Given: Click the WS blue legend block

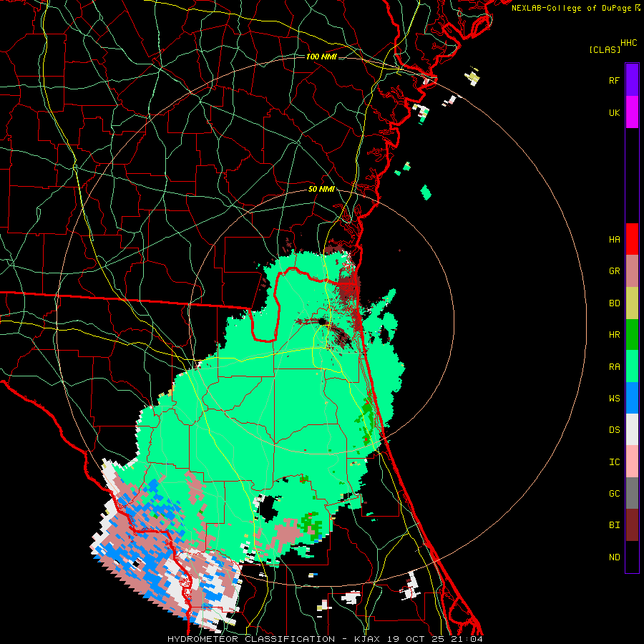Looking at the screenshot, I should (x=632, y=398).
